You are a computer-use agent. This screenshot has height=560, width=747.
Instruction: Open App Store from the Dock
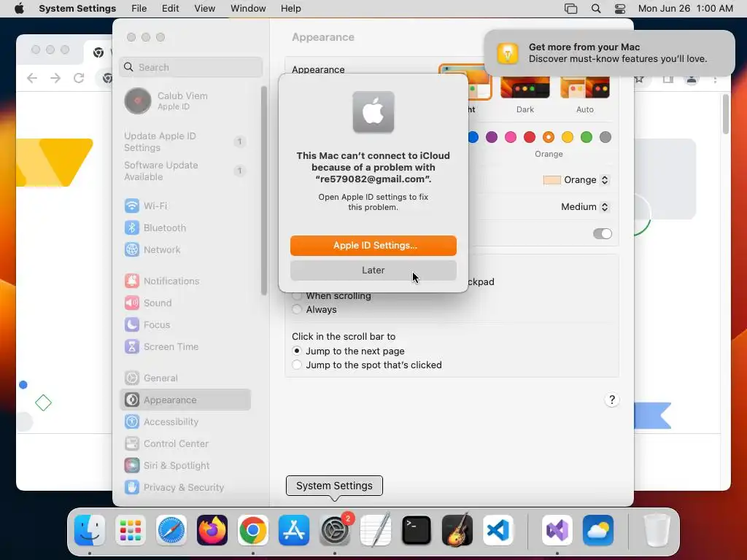coord(294,530)
